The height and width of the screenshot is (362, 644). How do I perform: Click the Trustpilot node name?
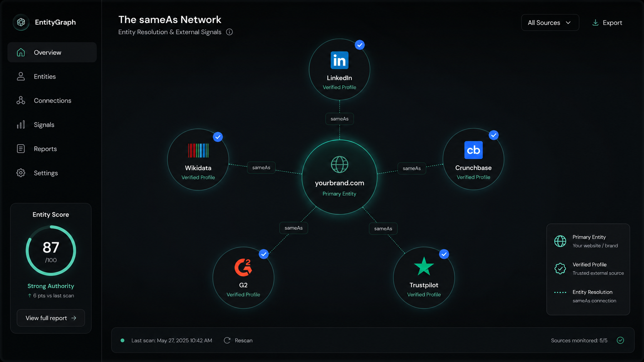[x=424, y=285]
